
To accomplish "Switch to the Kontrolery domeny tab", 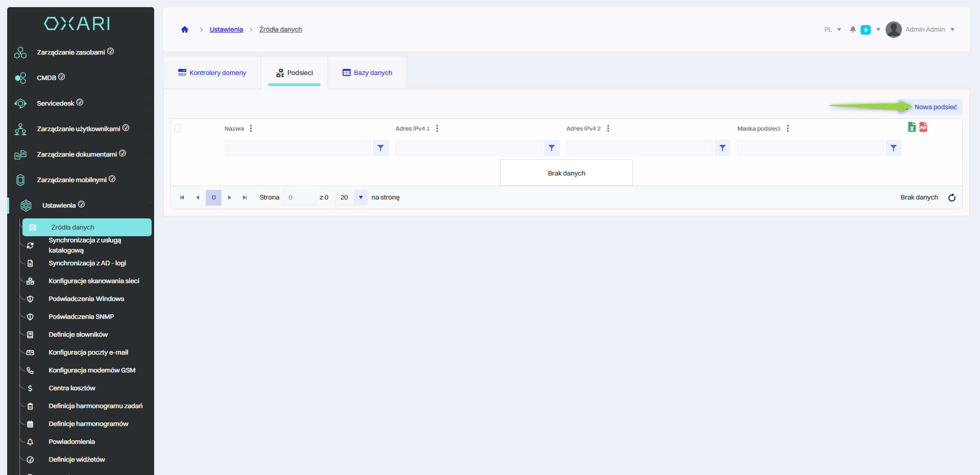I will (212, 73).
